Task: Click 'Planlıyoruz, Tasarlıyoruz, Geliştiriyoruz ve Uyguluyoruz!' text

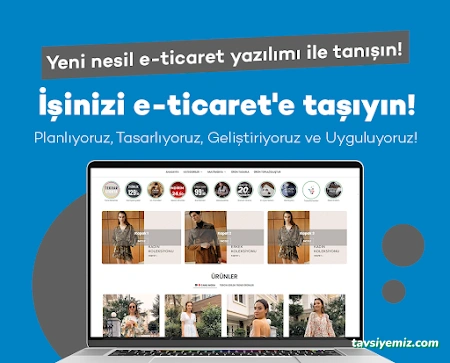Action: (226, 138)
